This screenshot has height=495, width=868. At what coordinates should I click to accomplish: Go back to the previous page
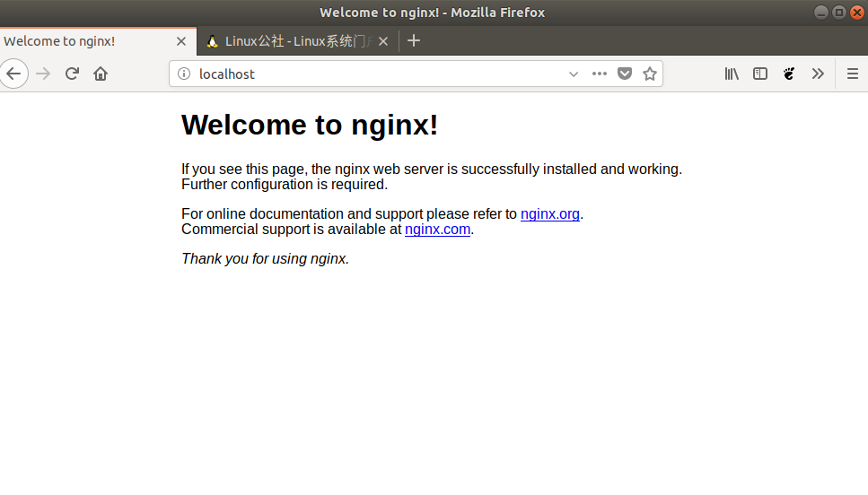click(x=13, y=74)
